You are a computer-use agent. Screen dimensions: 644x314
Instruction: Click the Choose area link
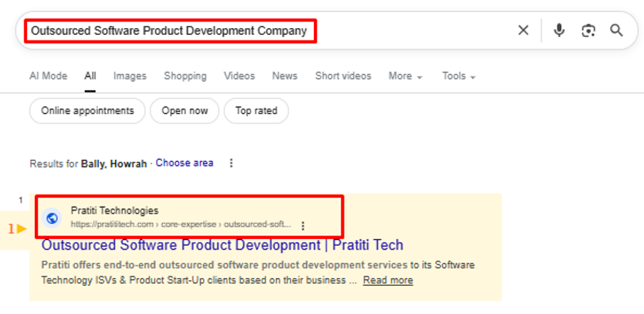[184, 163]
